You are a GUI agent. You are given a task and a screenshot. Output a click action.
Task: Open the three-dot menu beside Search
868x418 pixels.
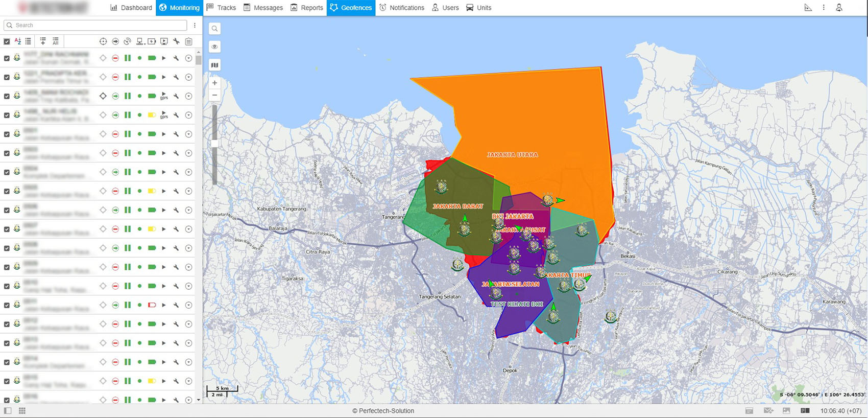(195, 25)
